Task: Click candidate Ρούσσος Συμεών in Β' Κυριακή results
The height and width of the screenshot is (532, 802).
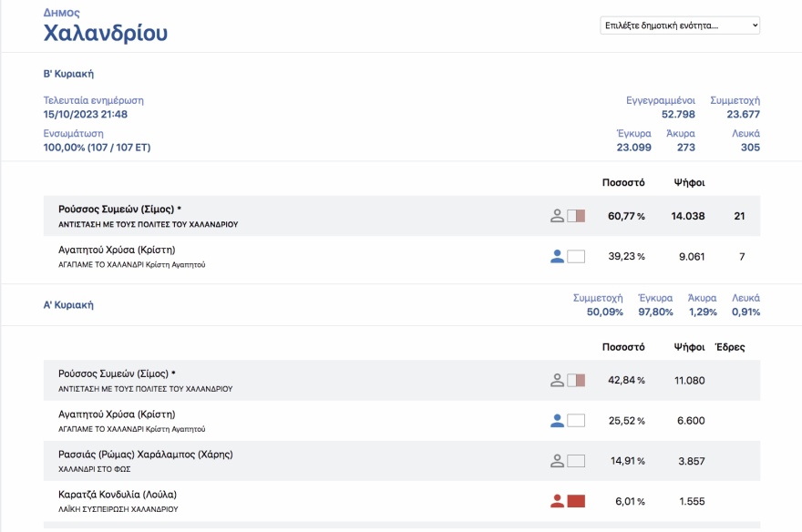Action: coord(119,210)
